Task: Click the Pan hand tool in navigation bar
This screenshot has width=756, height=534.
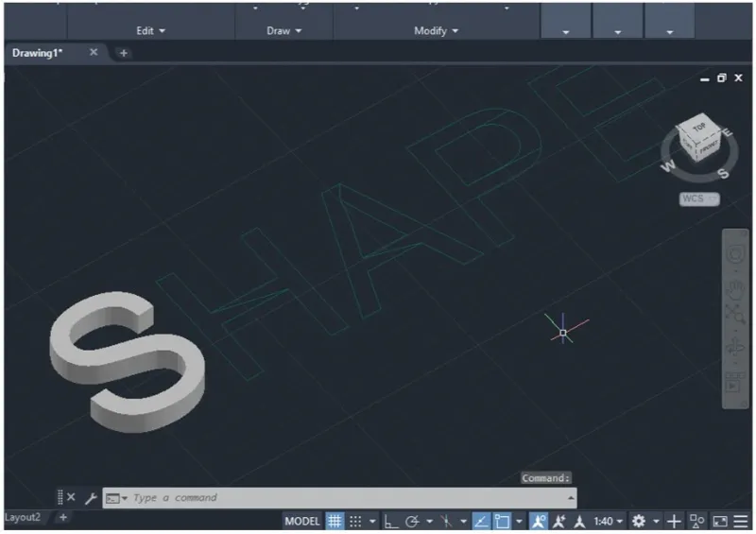Action: pyautogui.click(x=734, y=287)
